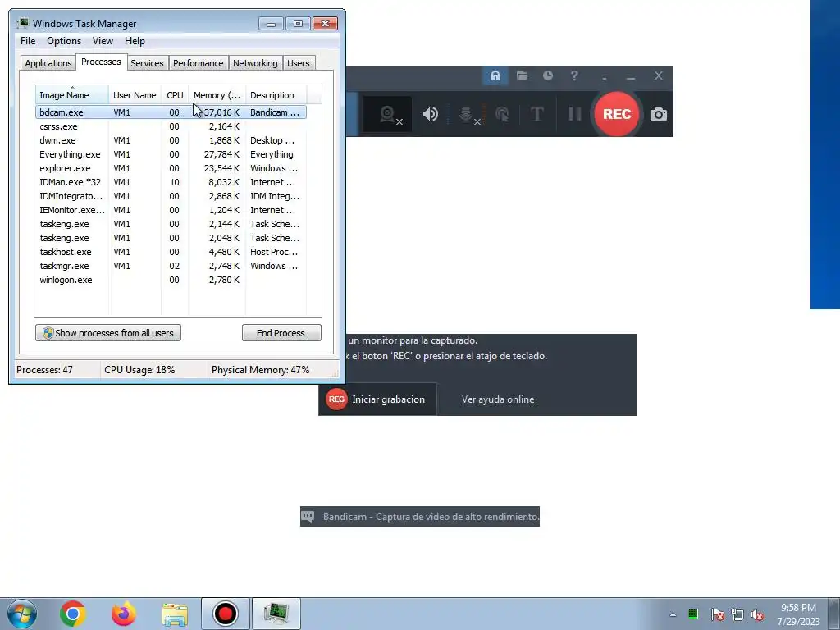Viewport: 840px width, 630px height.
Task: Open the Action Center flag tray icon
Action: click(x=717, y=614)
